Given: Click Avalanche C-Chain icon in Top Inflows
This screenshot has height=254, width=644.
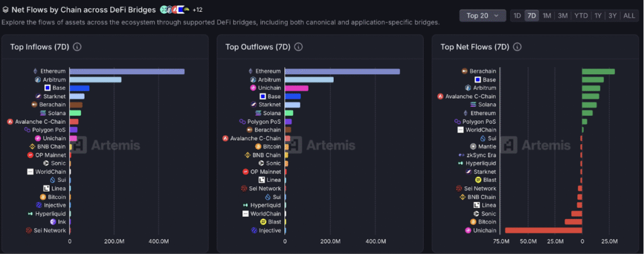Looking at the screenshot, I should [x=10, y=121].
